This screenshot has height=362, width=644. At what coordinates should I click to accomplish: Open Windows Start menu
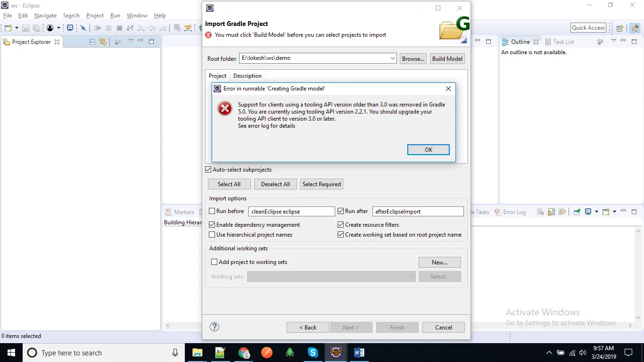pos(11,353)
